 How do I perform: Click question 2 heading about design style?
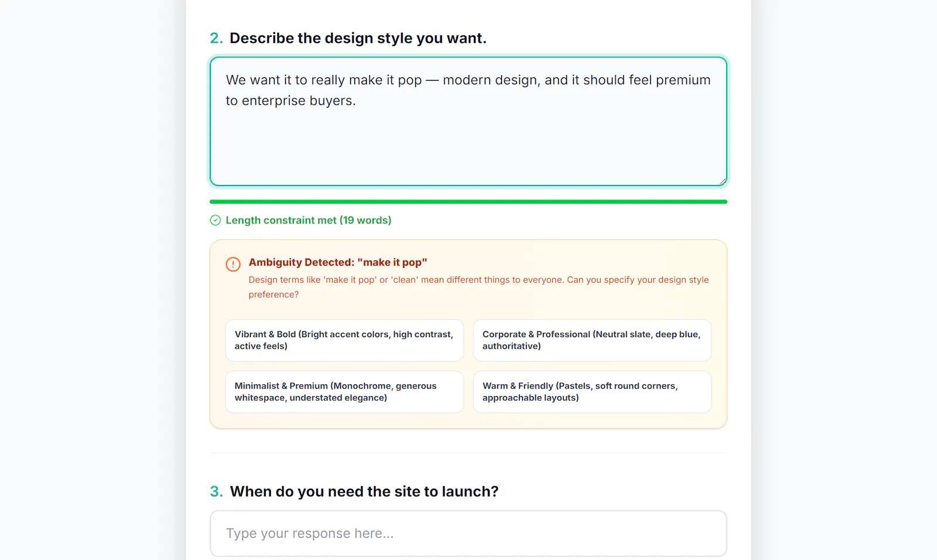[358, 38]
